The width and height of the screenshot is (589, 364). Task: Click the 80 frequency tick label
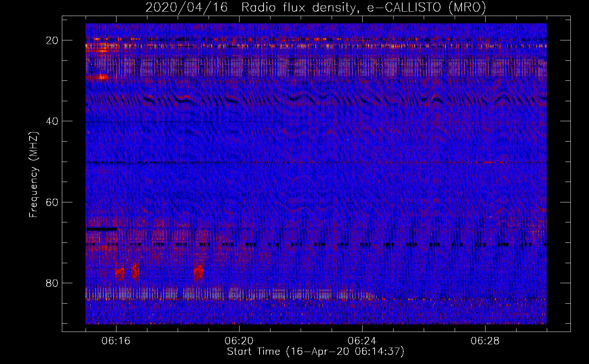[52, 283]
